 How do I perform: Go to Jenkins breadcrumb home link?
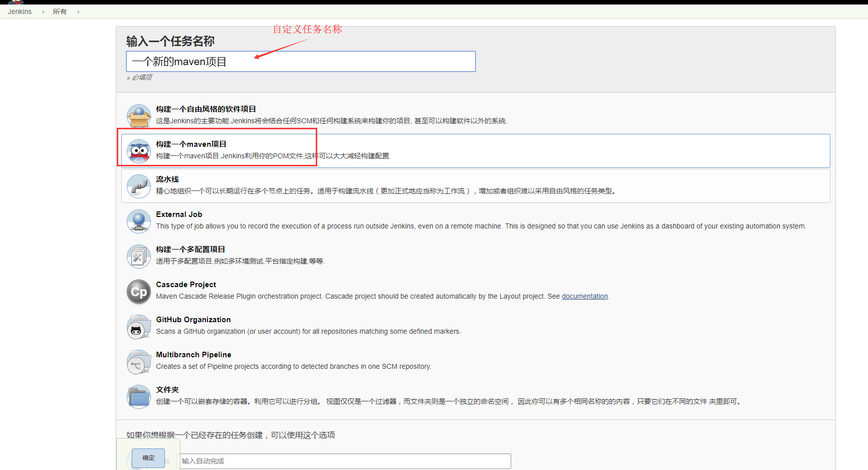[20, 12]
